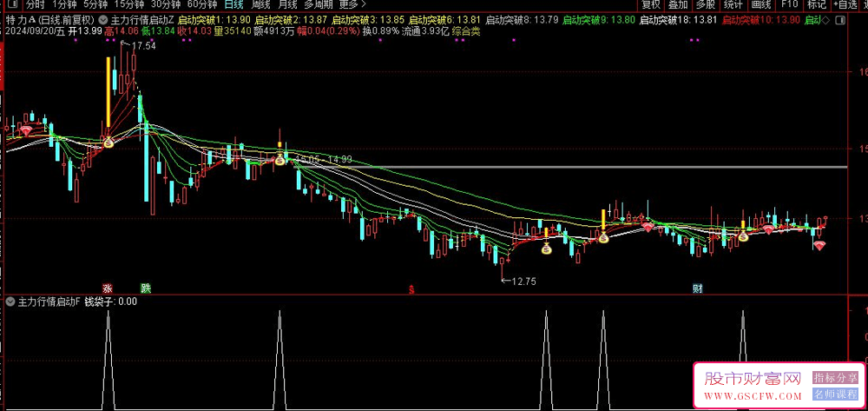Click the lowest money bag icon under short yellow bar
This screenshot has height=411, width=868.
[x=546, y=249]
